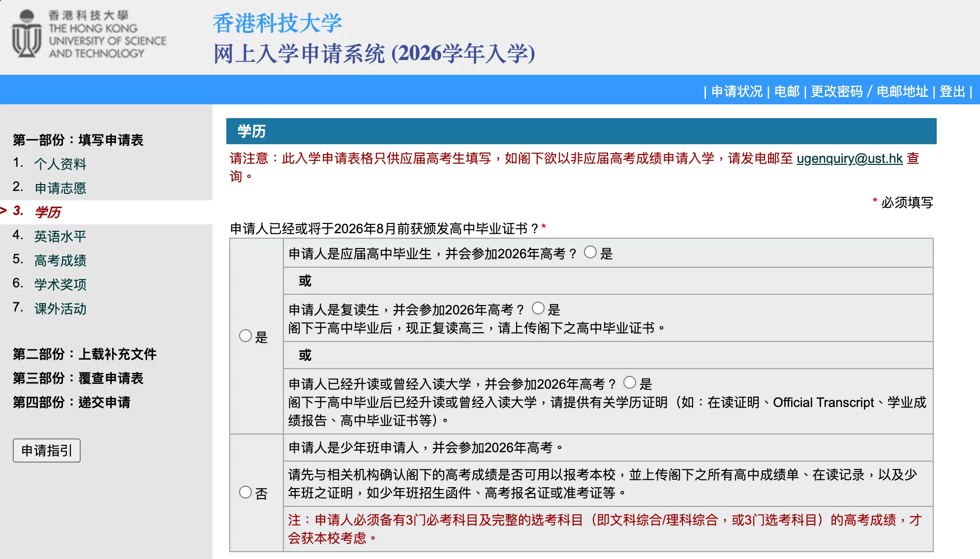Select 是 for repeat student taking 2026 gaokao
This screenshot has width=980, height=559.
point(539,309)
